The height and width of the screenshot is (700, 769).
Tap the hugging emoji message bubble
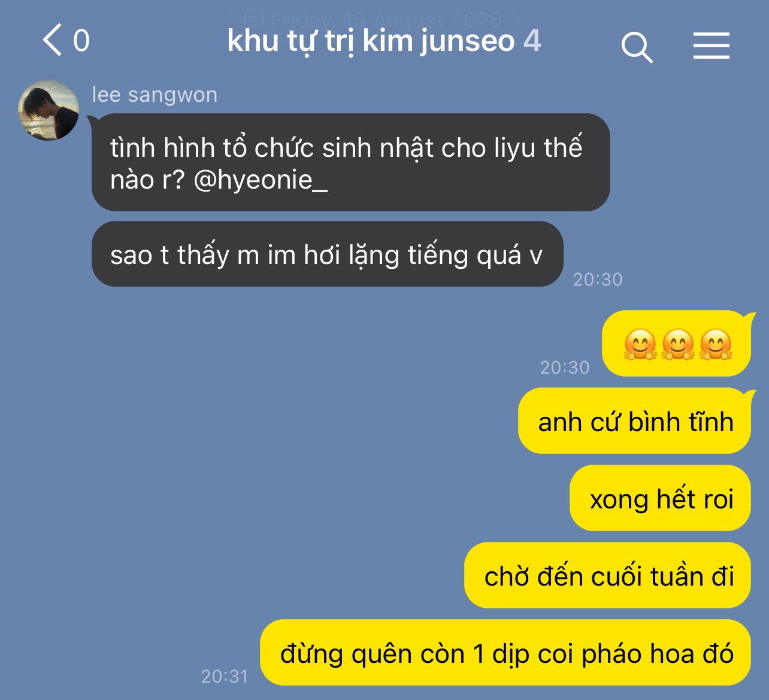(x=676, y=343)
